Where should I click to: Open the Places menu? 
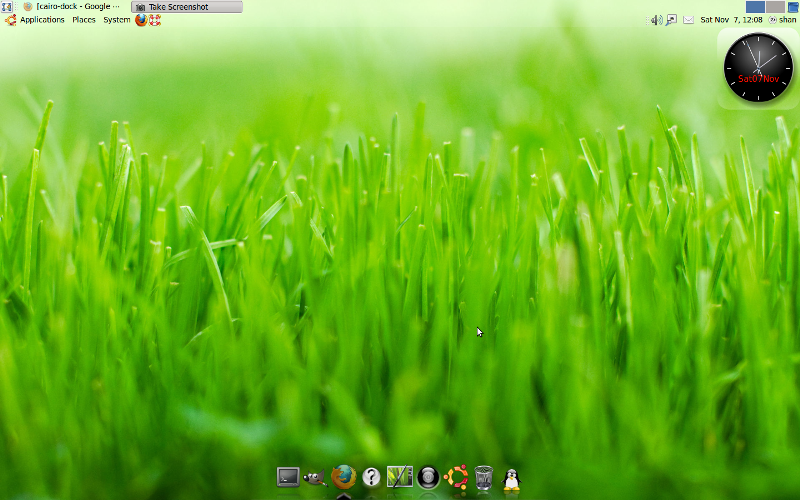click(84, 20)
